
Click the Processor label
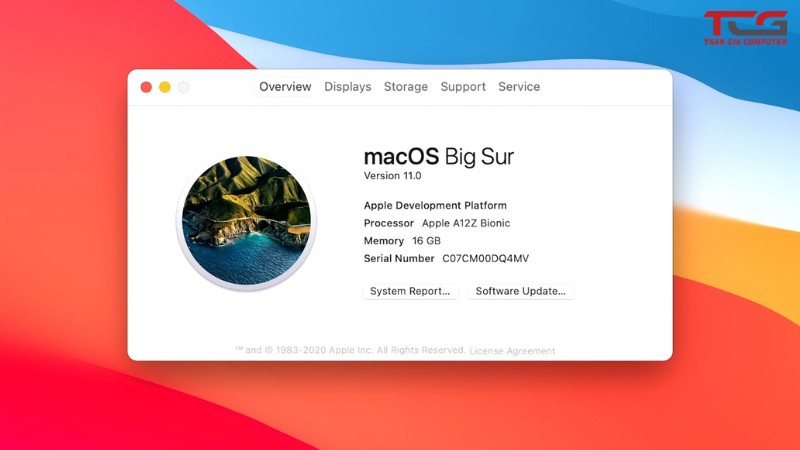coord(389,223)
